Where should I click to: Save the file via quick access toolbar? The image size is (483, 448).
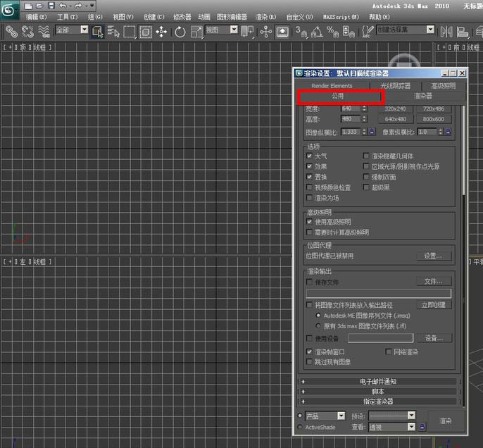coord(51,6)
